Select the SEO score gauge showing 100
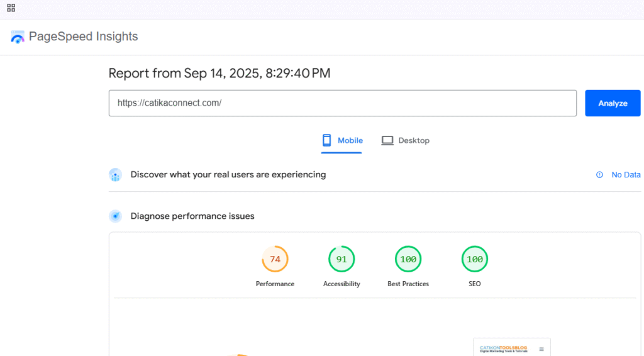The height and width of the screenshot is (356, 644). (x=475, y=259)
